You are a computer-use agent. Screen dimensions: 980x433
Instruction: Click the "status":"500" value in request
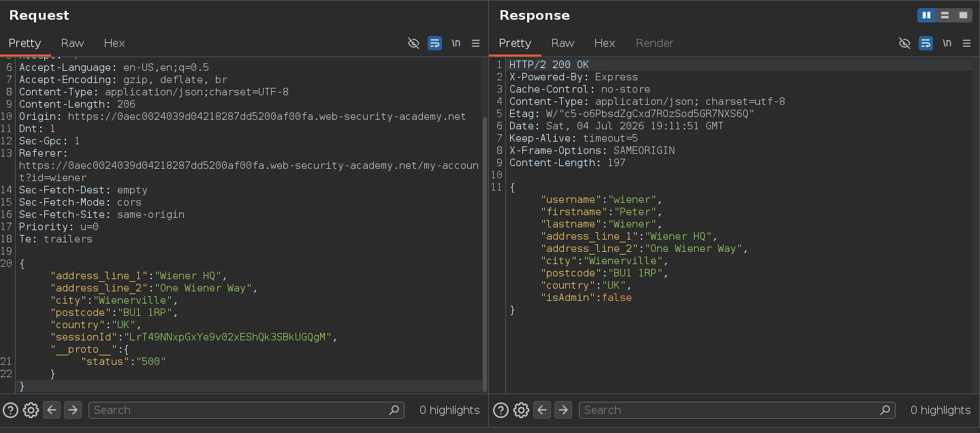(124, 362)
